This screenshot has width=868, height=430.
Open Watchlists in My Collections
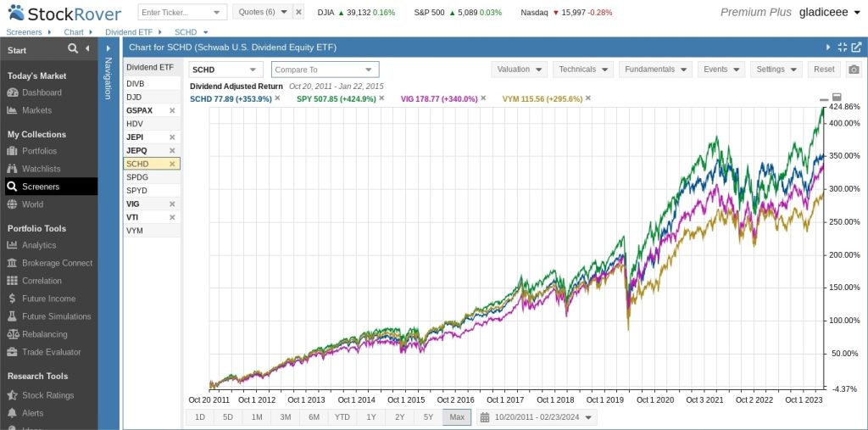coord(41,169)
